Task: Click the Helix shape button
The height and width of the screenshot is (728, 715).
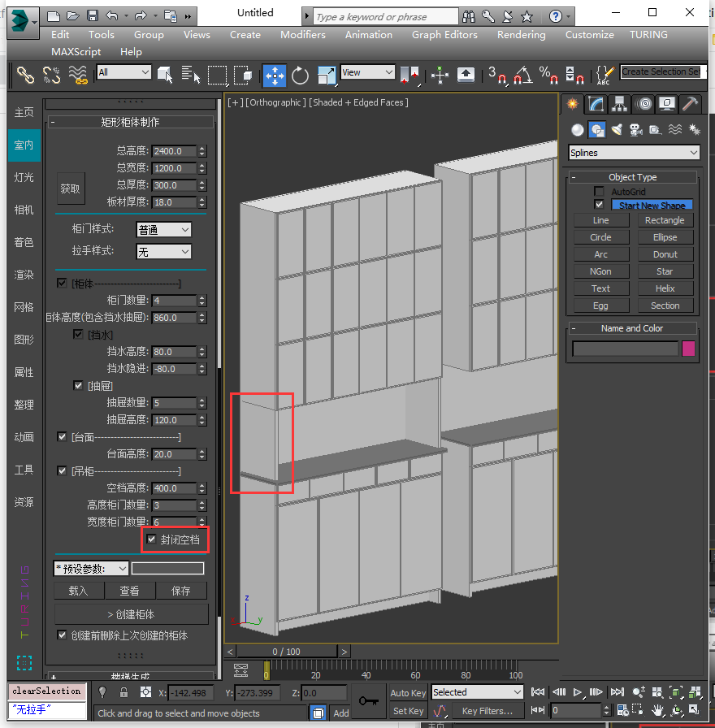Action: click(665, 288)
